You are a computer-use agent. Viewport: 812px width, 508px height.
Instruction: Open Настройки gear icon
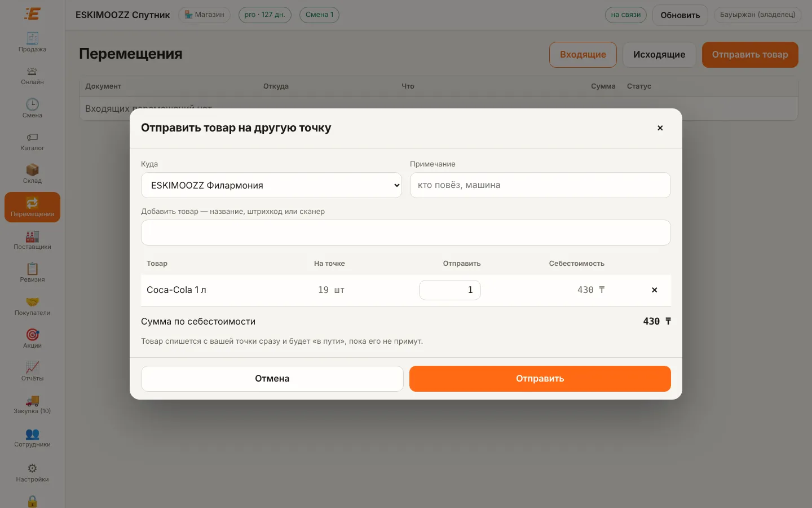coord(32,468)
